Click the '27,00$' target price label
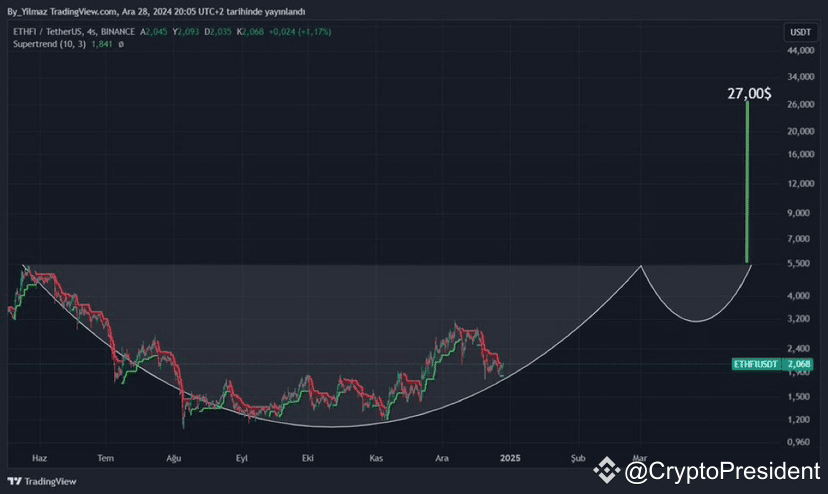The height and width of the screenshot is (494, 828). click(x=749, y=94)
